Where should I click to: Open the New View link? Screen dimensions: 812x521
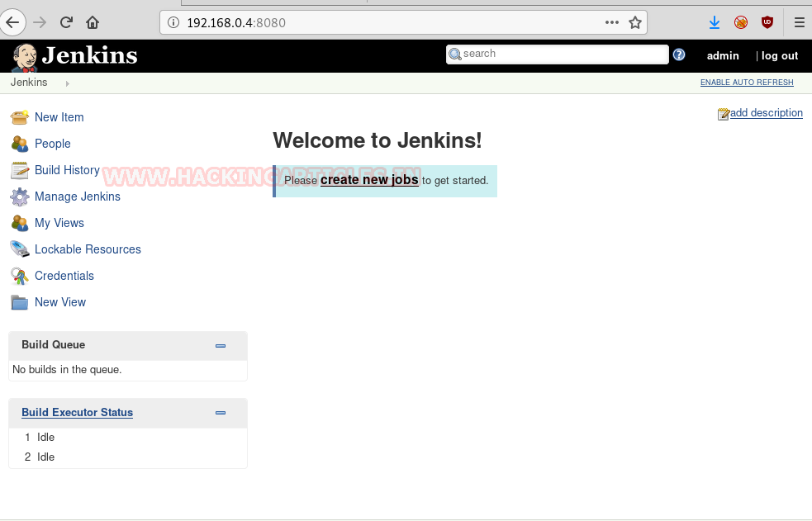coord(60,302)
